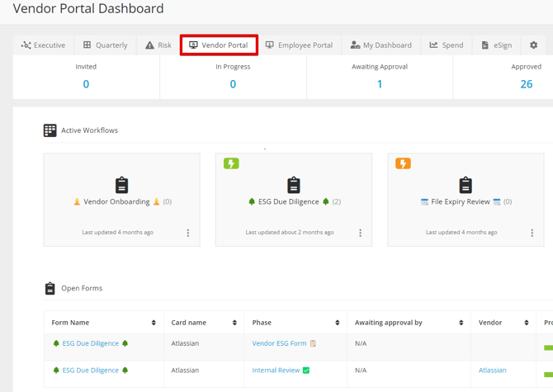
Task: Click the Awaiting Approval count of 1
Action: coord(380,84)
